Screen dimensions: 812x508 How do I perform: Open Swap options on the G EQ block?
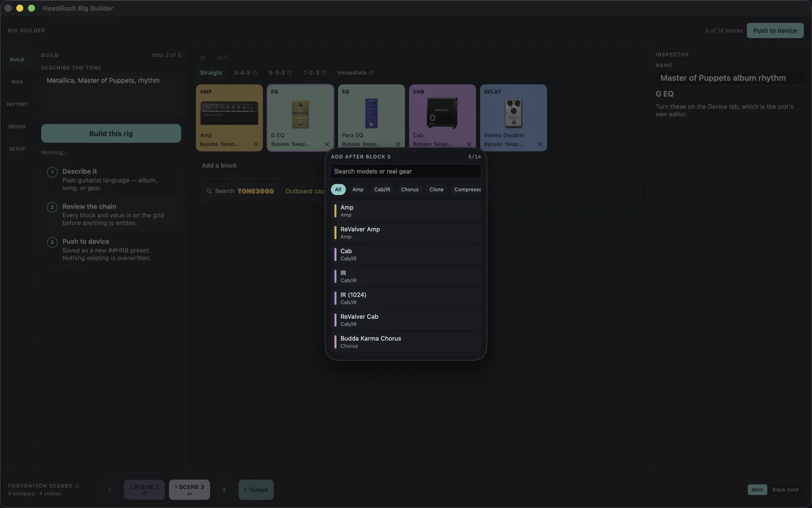tap(300, 144)
